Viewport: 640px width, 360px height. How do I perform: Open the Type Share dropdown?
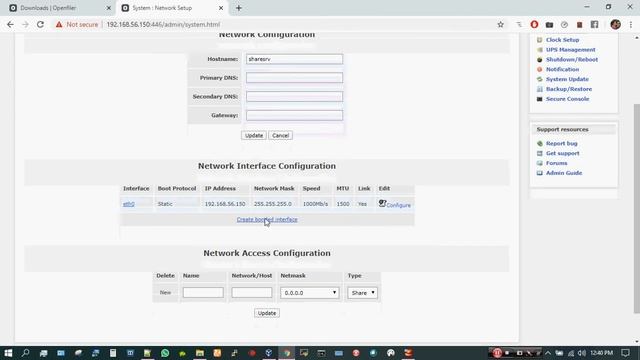pyautogui.click(x=362, y=293)
